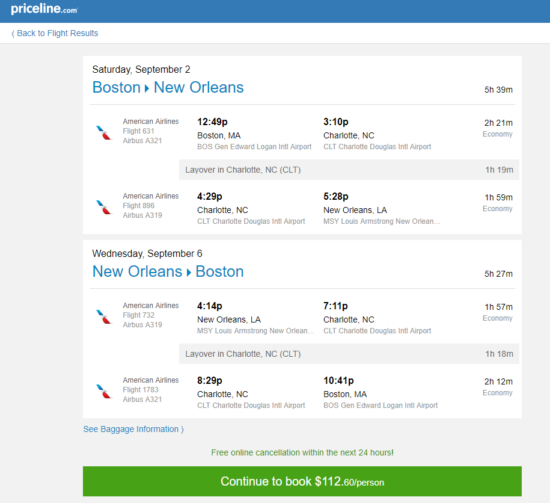This screenshot has width=550, height=503.
Task: Click the 12:49p Boston departure time
Action: click(x=212, y=122)
